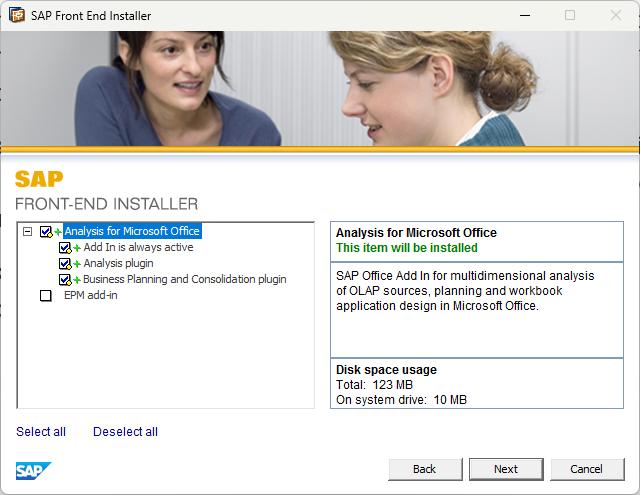Enable the EPM add-in checkbox
The image size is (640, 495).
(x=46, y=295)
